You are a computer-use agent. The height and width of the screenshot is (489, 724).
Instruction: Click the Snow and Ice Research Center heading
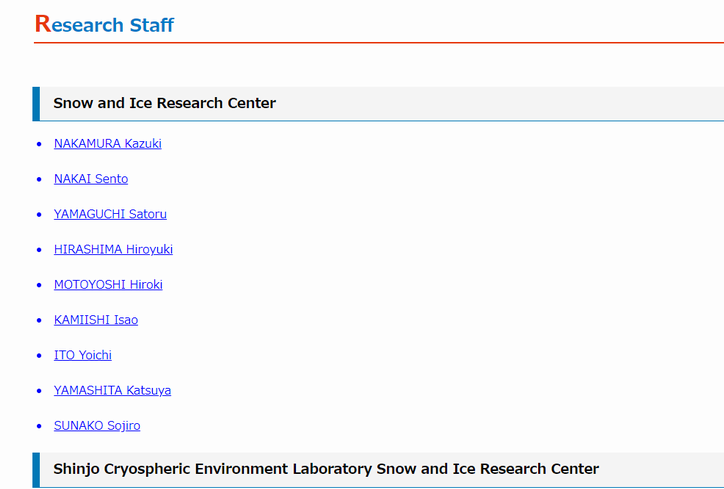[164, 103]
